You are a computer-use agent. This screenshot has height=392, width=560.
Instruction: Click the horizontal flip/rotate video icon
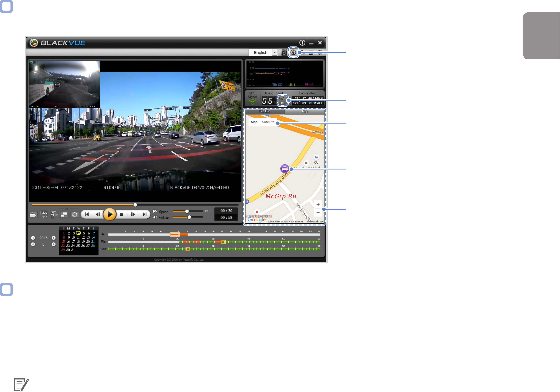54,215
